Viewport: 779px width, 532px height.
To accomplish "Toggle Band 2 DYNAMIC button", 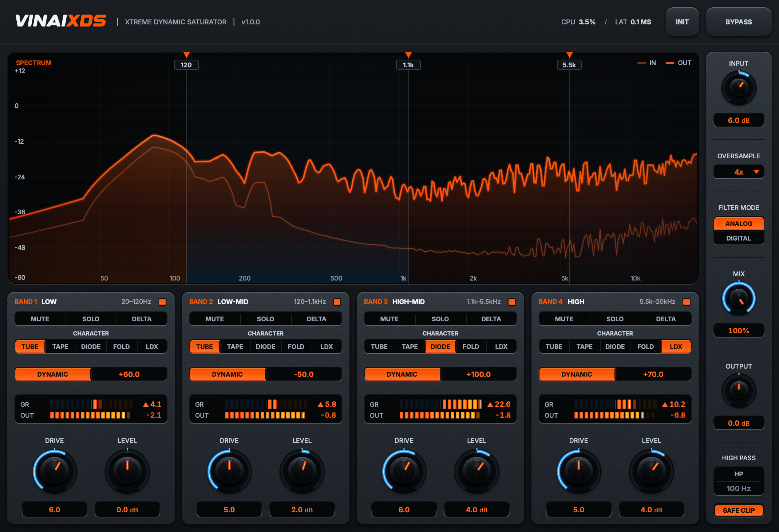I will tap(228, 374).
